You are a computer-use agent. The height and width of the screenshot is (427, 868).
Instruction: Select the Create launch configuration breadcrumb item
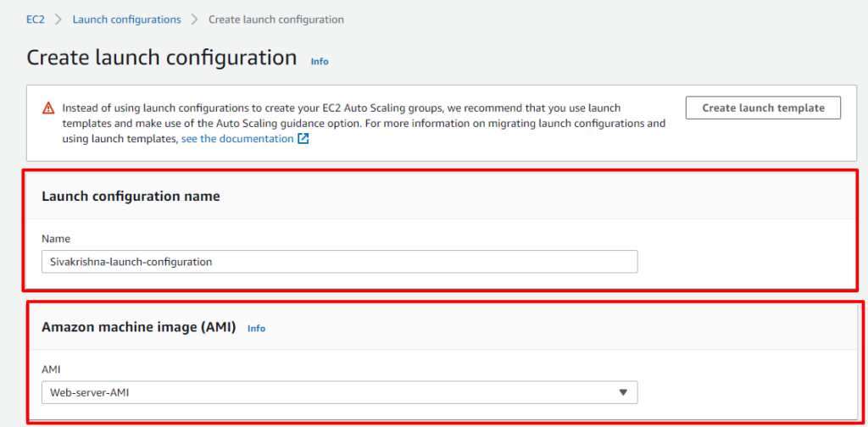click(276, 19)
